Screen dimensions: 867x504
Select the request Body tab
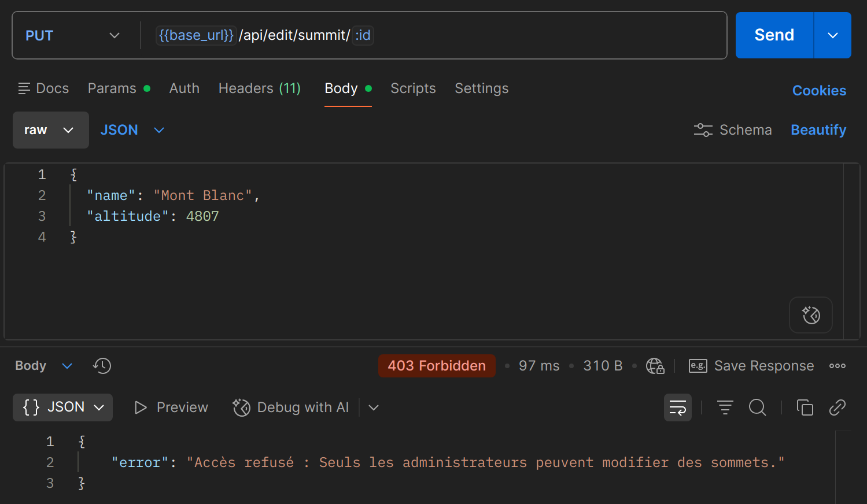348,88
